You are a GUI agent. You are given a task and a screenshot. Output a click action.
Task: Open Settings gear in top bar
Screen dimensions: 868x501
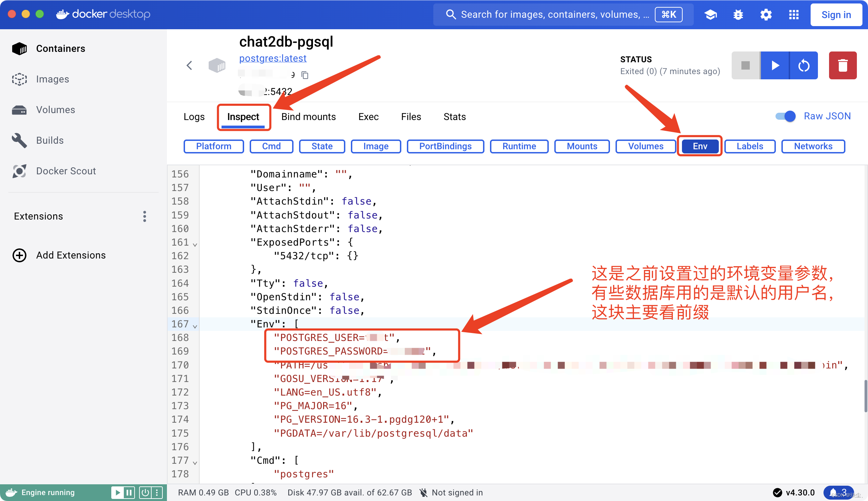click(x=766, y=15)
